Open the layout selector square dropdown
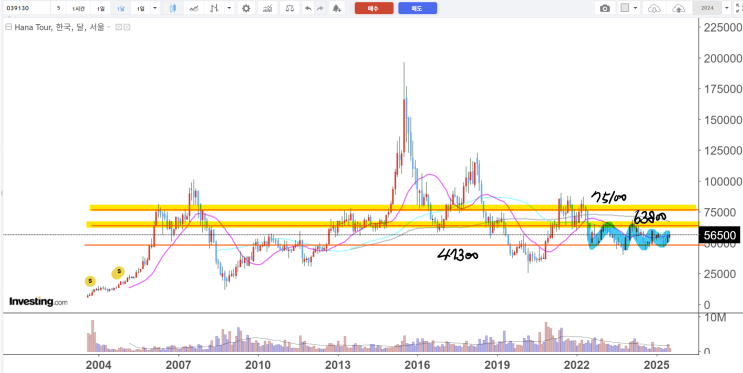This screenshot has width=743, height=373. (629, 8)
